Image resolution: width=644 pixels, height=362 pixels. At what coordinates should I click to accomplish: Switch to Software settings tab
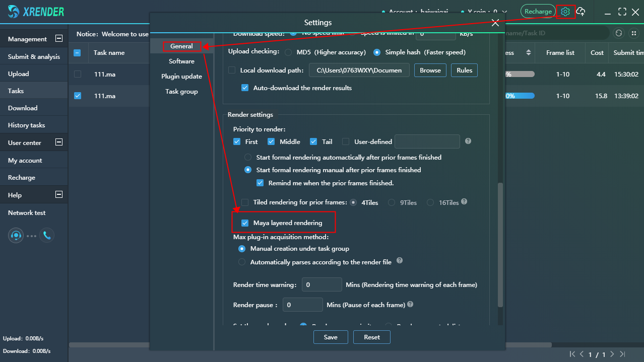(x=181, y=61)
